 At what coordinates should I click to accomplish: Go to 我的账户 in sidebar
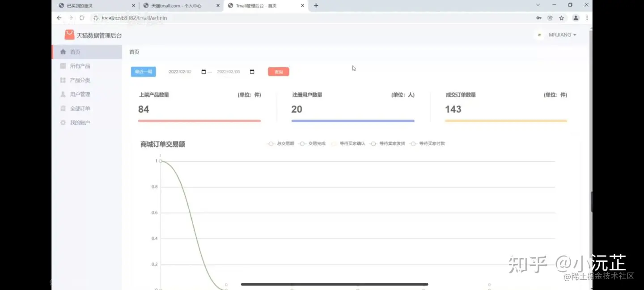click(87, 123)
